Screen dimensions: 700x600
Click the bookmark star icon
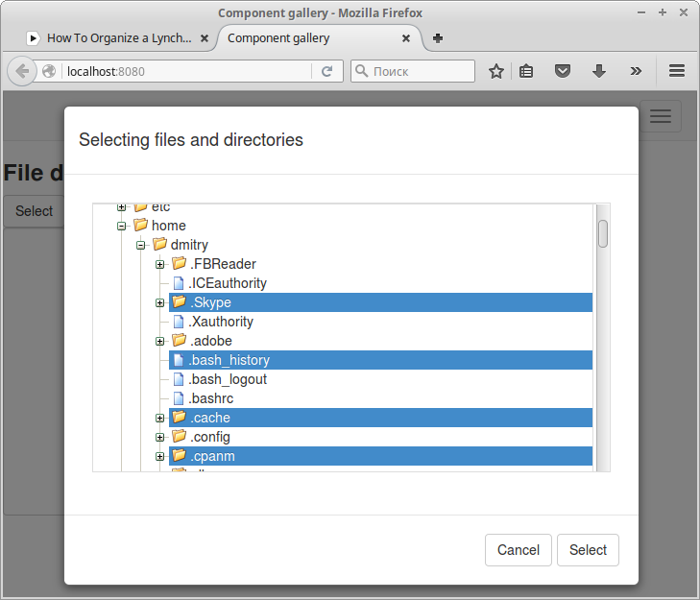tap(496, 71)
